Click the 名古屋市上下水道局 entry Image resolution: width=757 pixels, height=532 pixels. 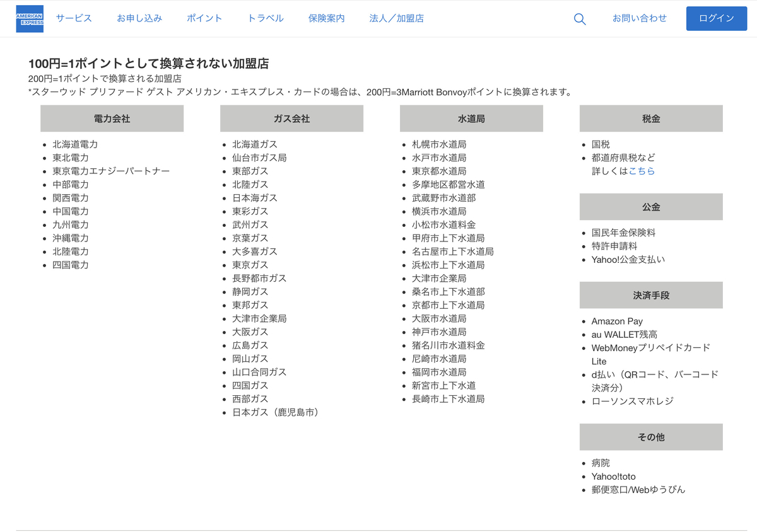(x=453, y=252)
